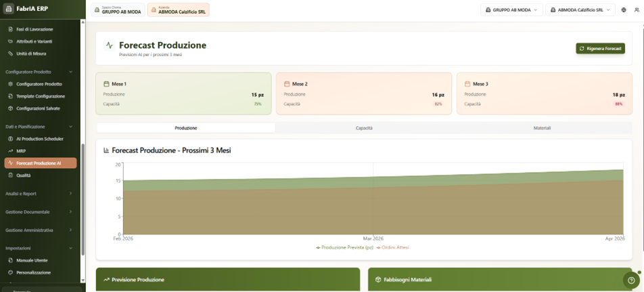Collapse the Dati e Pianificazione section
The width and height of the screenshot is (644, 292).
[39, 127]
